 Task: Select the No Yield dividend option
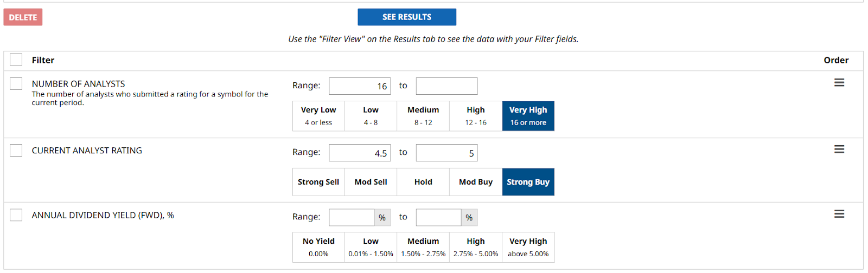(x=318, y=248)
